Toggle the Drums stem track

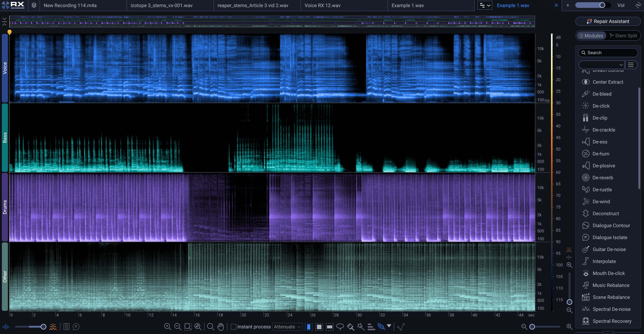(x=5, y=207)
